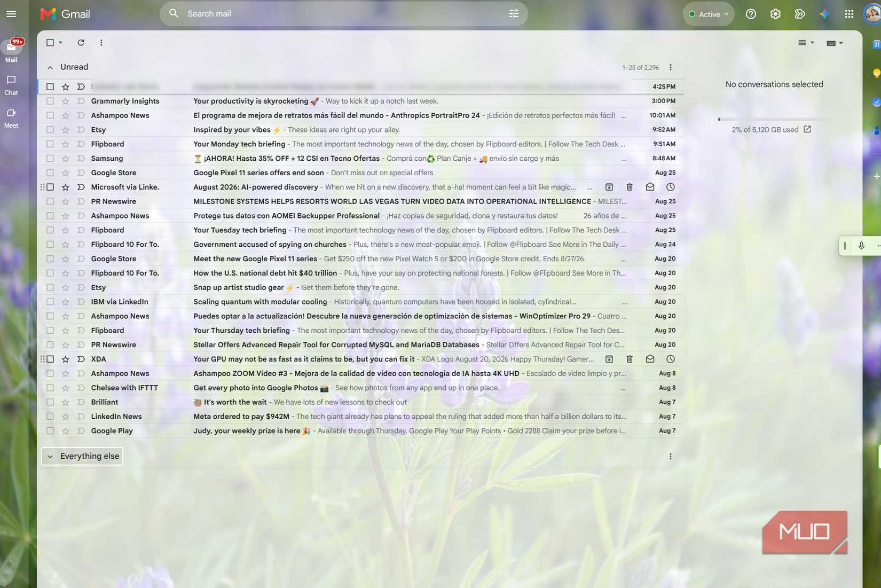This screenshot has width=881, height=588.
Task: Open the select-all checkbox dropdown arrow
Action: click(x=60, y=43)
